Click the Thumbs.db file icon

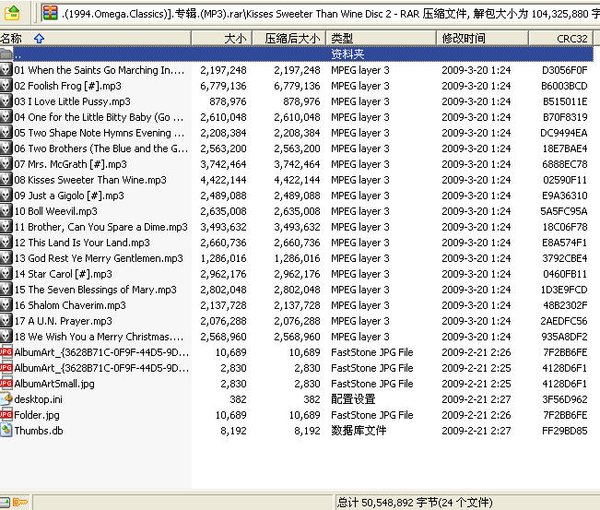pos(6,430)
